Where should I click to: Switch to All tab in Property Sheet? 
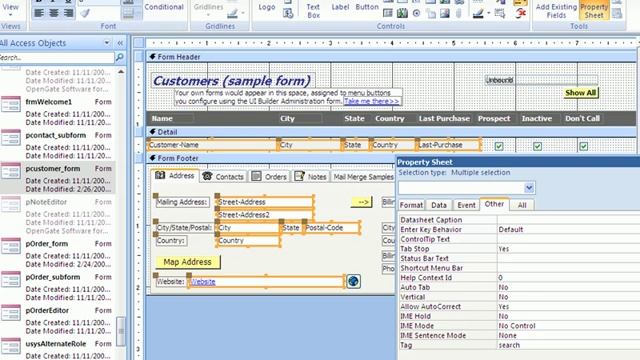(522, 205)
